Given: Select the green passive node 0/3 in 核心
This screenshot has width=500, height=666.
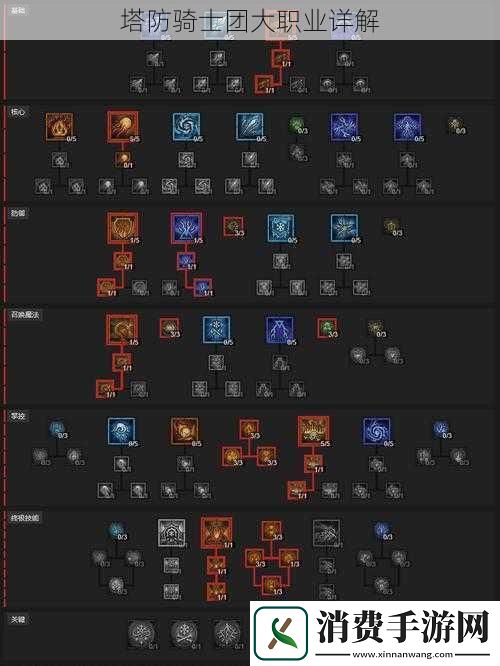Looking at the screenshot, I should click(x=297, y=125).
